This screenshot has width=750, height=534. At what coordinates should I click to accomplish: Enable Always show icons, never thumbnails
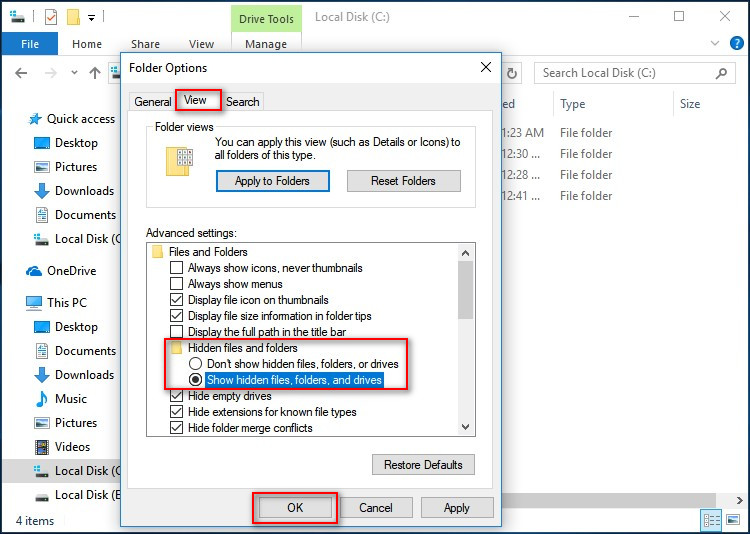176,268
